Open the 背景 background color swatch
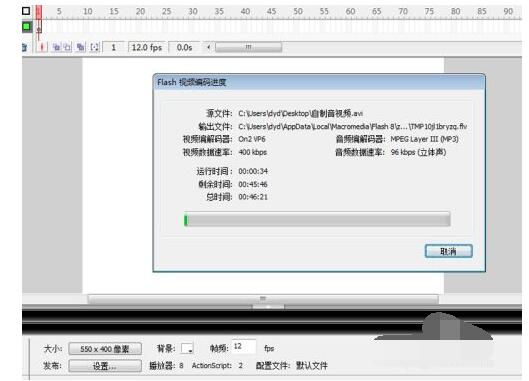Viewport: 529px width, 381px height. 187,349
